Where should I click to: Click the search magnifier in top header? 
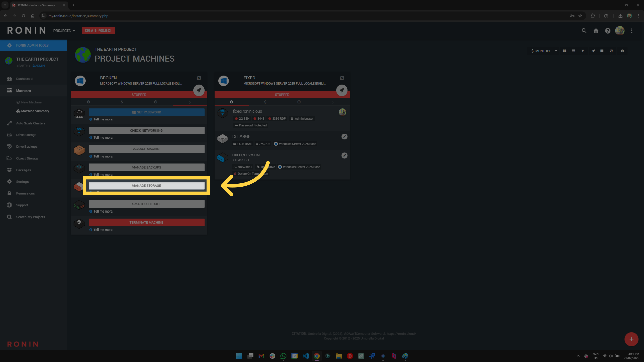click(584, 31)
